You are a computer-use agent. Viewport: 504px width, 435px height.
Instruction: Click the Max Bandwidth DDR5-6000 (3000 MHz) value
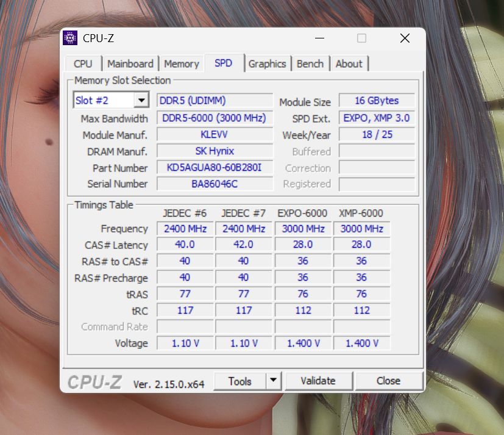(215, 118)
